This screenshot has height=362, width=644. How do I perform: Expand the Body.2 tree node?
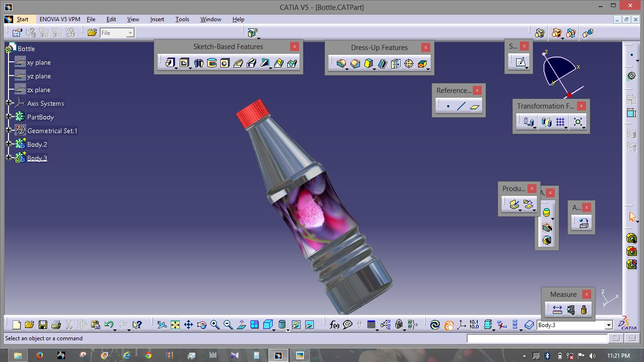click(8, 143)
